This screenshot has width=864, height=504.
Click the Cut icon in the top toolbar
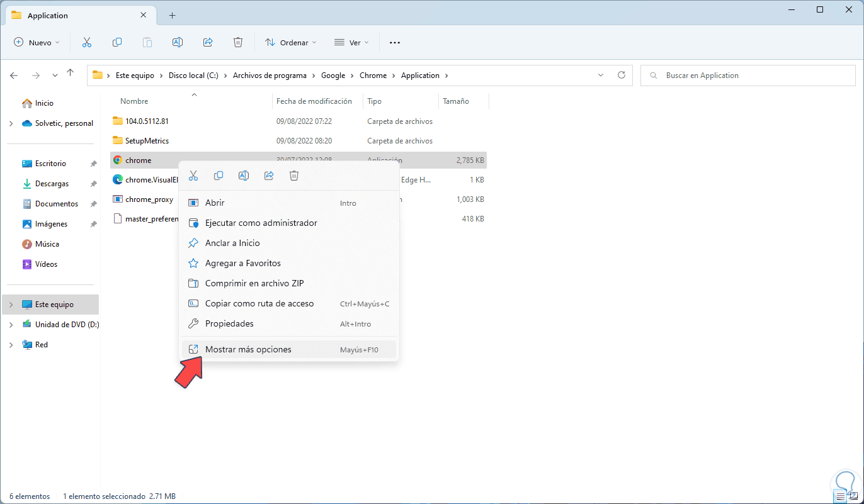pyautogui.click(x=87, y=42)
